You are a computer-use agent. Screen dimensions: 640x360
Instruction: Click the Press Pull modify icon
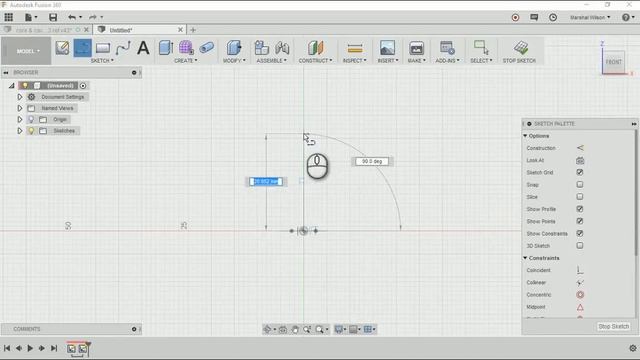[x=234, y=48]
